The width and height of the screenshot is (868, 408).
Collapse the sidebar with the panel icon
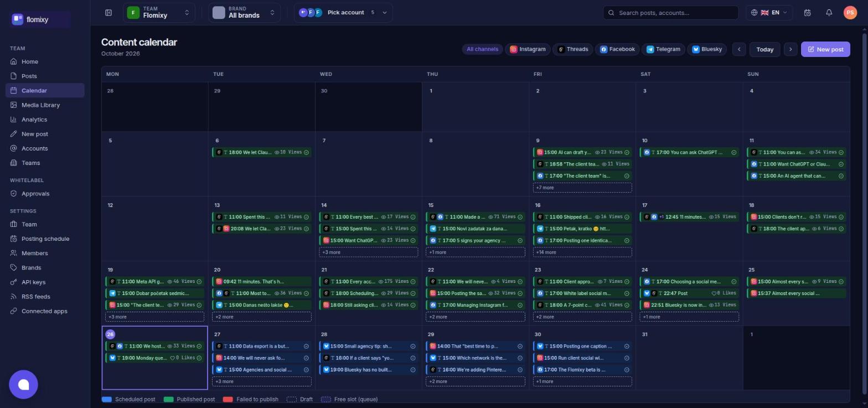[108, 13]
